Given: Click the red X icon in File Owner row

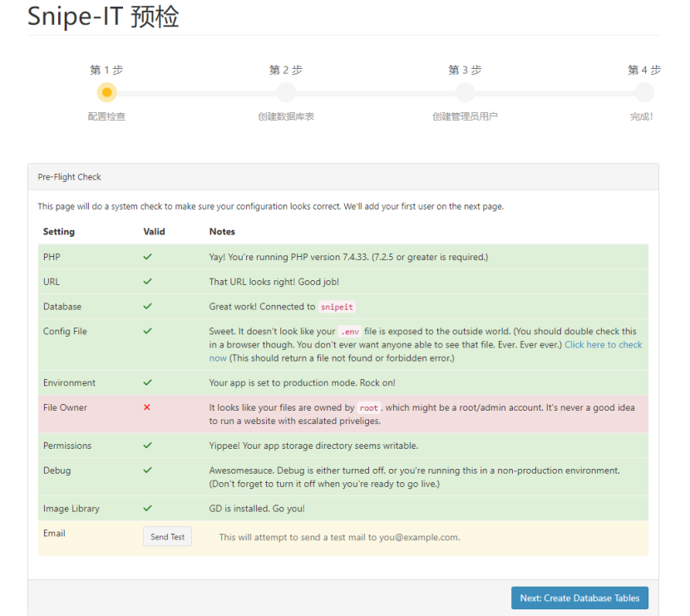Looking at the screenshot, I should click(x=147, y=407).
